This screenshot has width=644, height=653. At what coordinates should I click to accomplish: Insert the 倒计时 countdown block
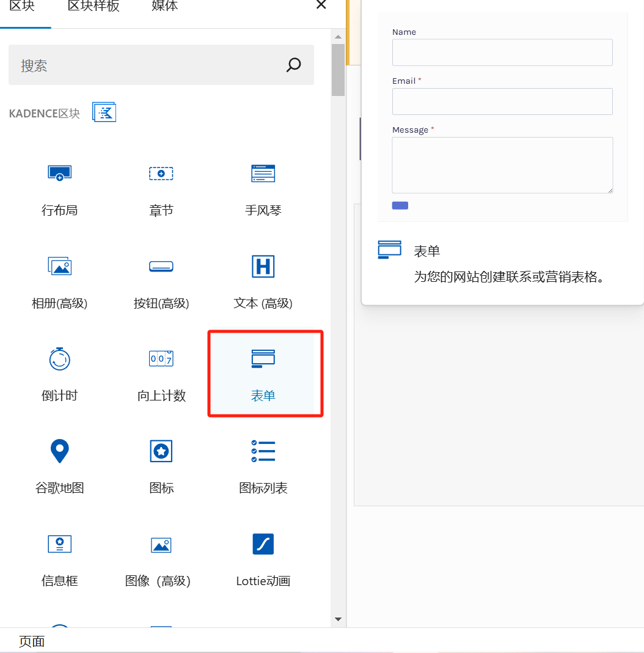click(x=59, y=359)
